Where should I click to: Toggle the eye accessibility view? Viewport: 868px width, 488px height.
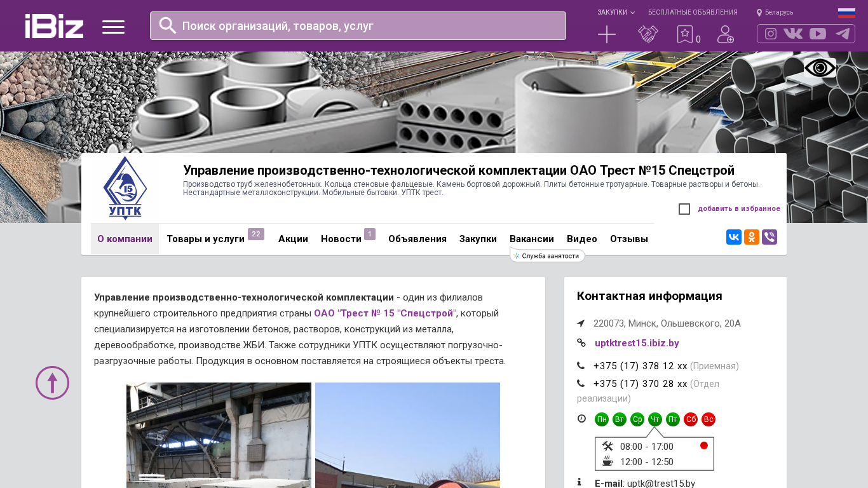[820, 67]
